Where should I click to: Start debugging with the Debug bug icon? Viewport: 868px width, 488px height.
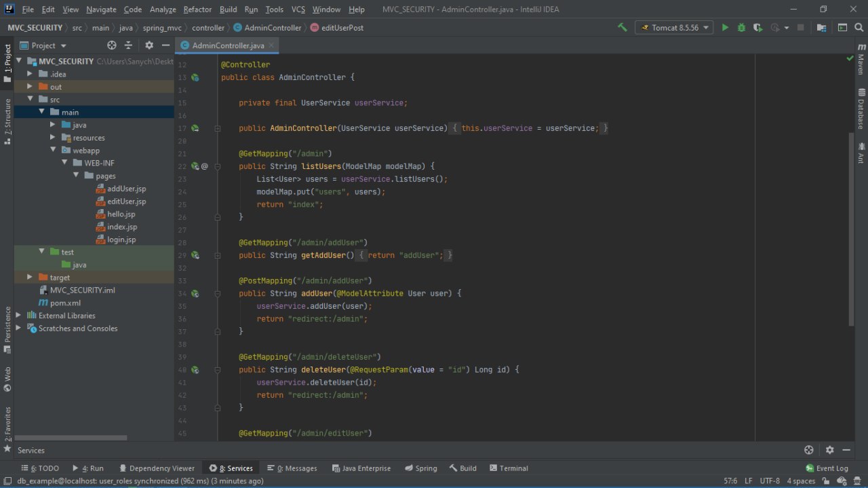pyautogui.click(x=741, y=28)
